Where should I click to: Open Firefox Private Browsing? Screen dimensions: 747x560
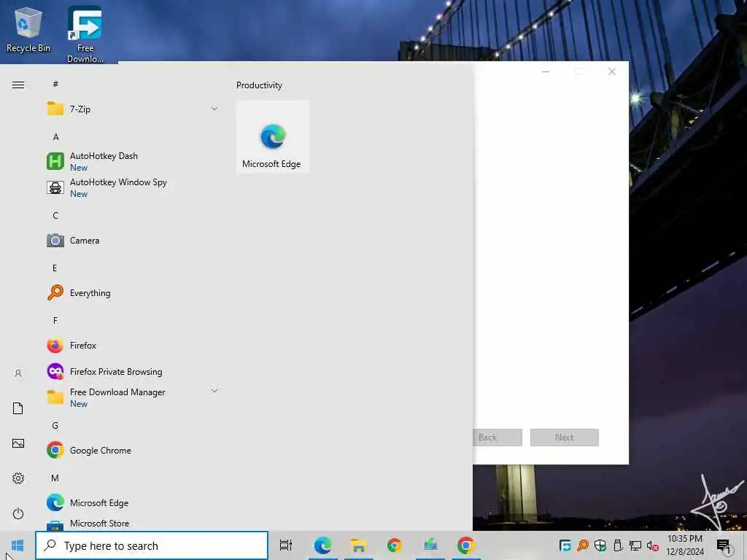click(x=133, y=371)
